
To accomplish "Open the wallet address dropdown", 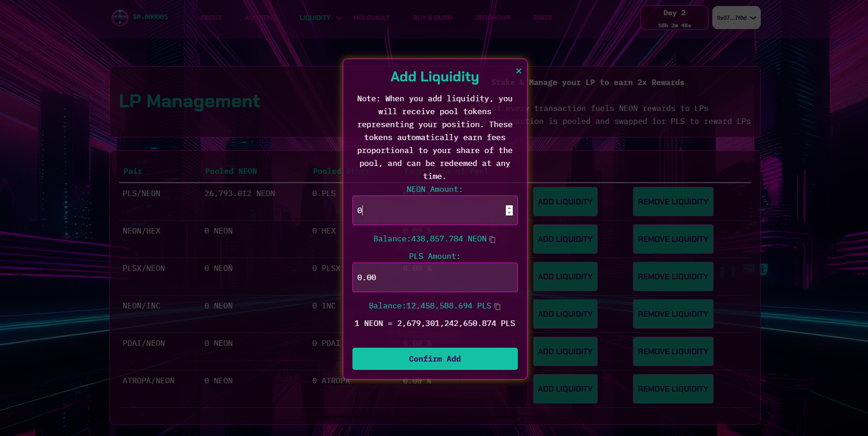I will (x=736, y=18).
